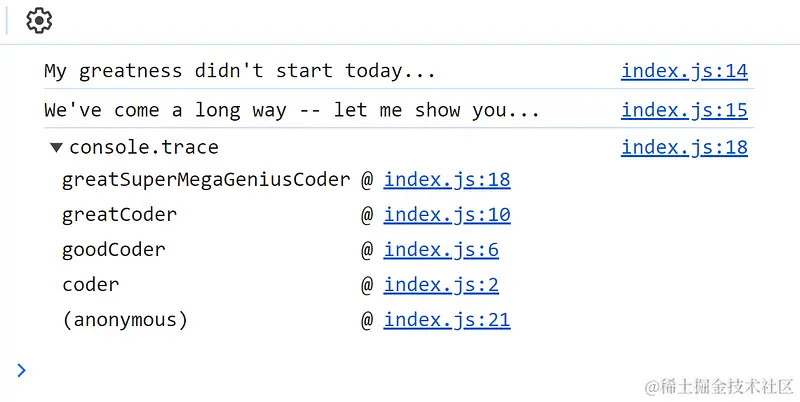The image size is (800, 402).
Task: Open index.js:21 anonymous frame link
Action: click(447, 320)
